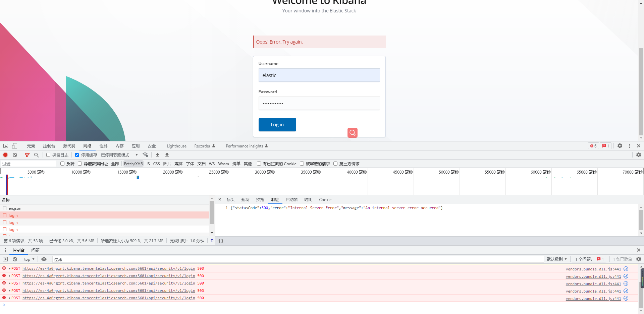This screenshot has width=644, height=314.
Task: Clear the network log icon
Action: coord(15,155)
